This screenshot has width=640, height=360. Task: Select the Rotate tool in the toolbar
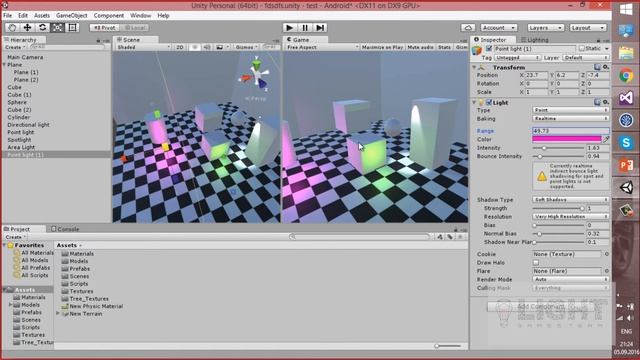coord(42,27)
